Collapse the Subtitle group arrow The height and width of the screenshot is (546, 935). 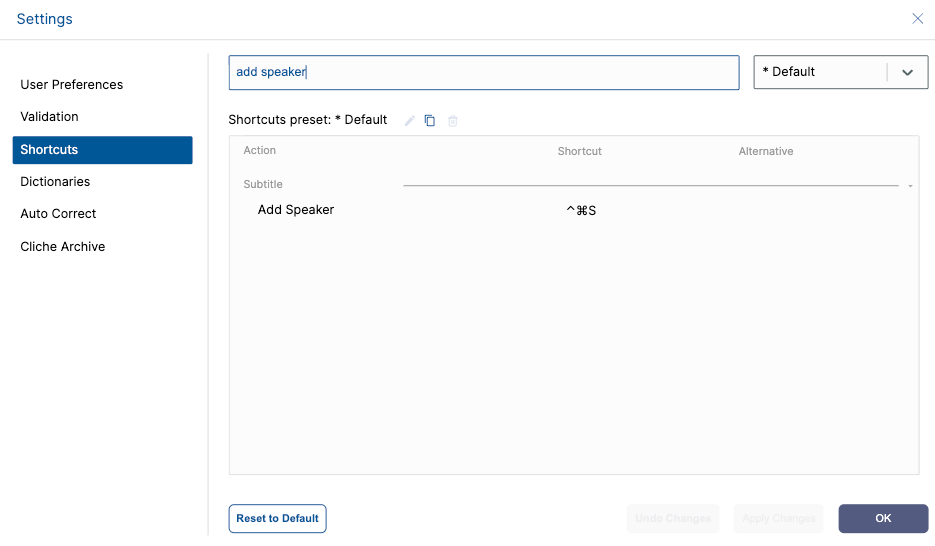pos(911,186)
